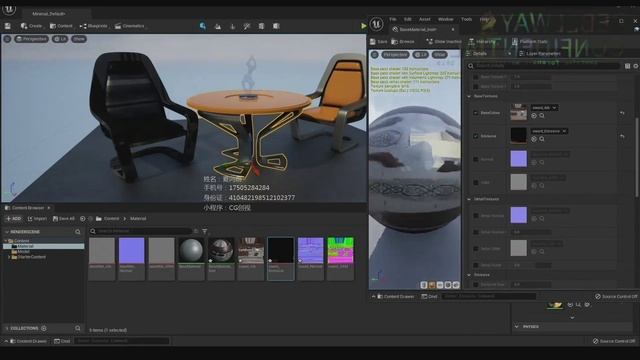Open the Blueprints toolbar menu
The image size is (640, 360).
(x=93, y=26)
